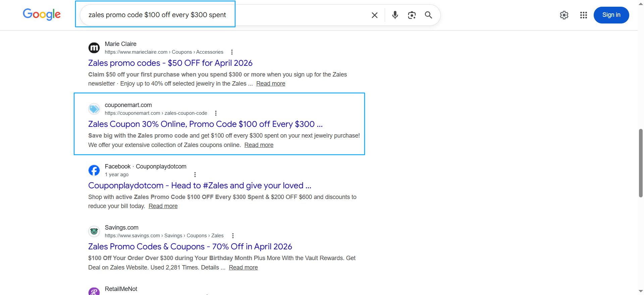644x295 pixels.
Task: Click the RetailMeNot site name
Action: click(121, 289)
